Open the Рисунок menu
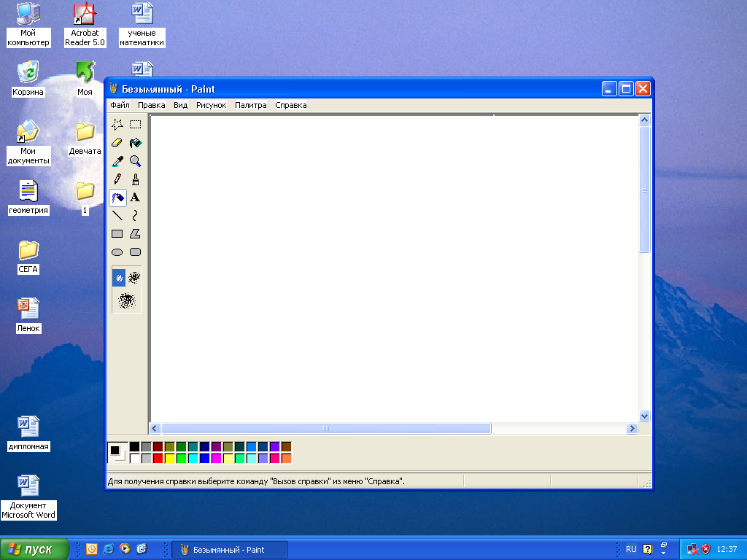The width and height of the screenshot is (747, 560). click(x=211, y=105)
